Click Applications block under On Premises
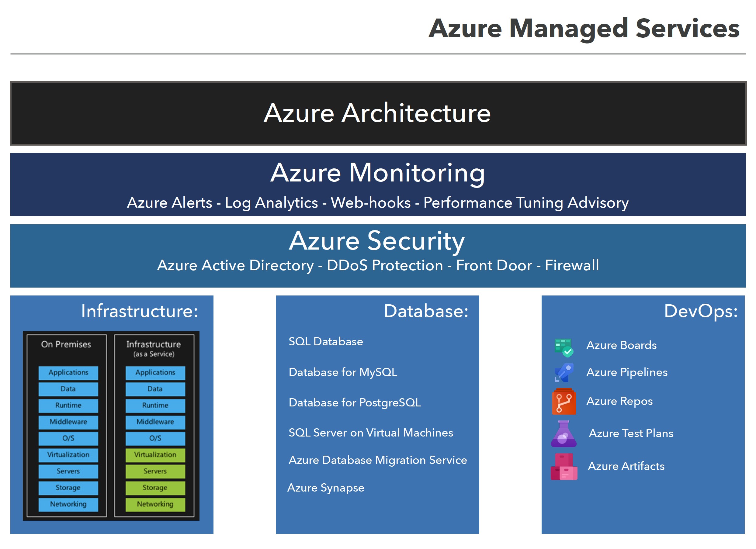Viewport: 756px width, 549px height. point(68,372)
